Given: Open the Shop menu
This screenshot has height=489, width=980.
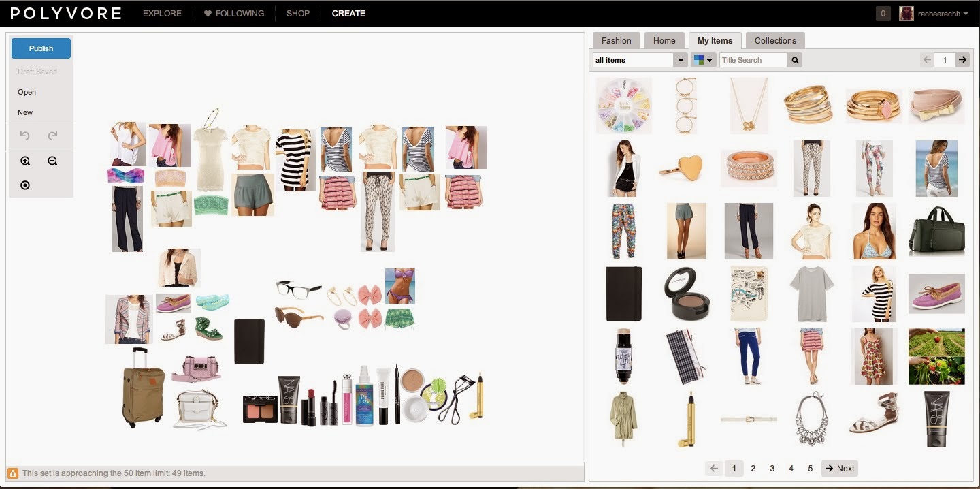Looking at the screenshot, I should (x=298, y=13).
